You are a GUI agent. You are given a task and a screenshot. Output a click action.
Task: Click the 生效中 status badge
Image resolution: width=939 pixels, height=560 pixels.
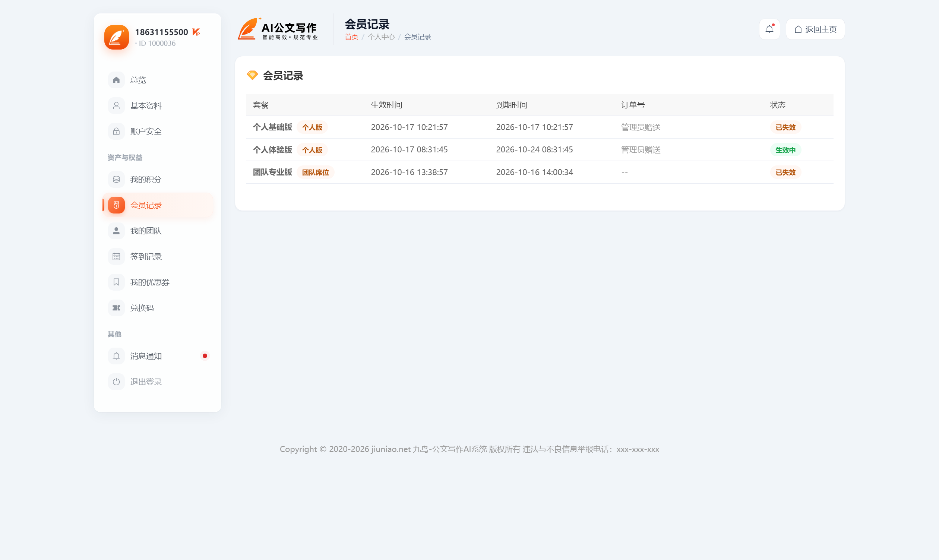coord(785,150)
